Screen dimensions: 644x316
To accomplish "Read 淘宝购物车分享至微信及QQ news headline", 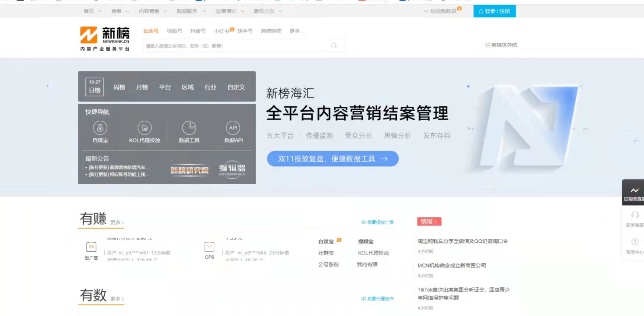I will point(463,241).
